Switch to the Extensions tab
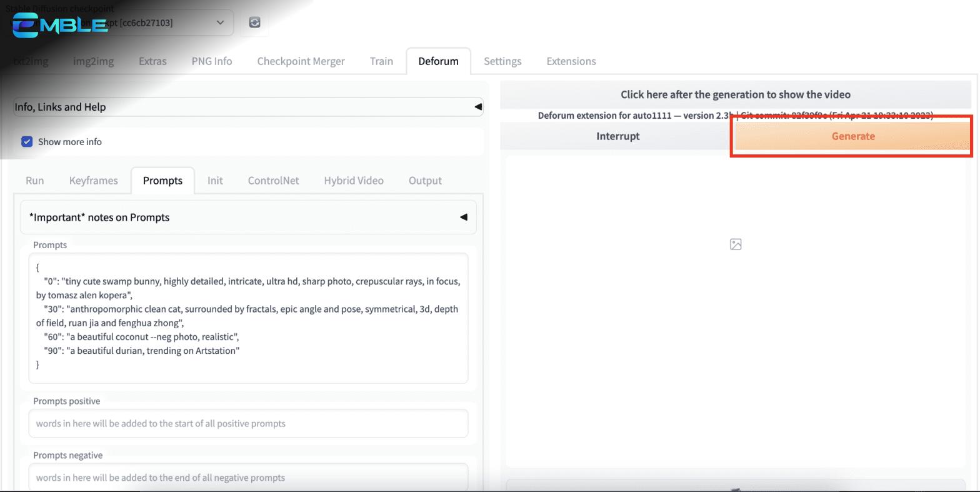The image size is (980, 492). (571, 61)
